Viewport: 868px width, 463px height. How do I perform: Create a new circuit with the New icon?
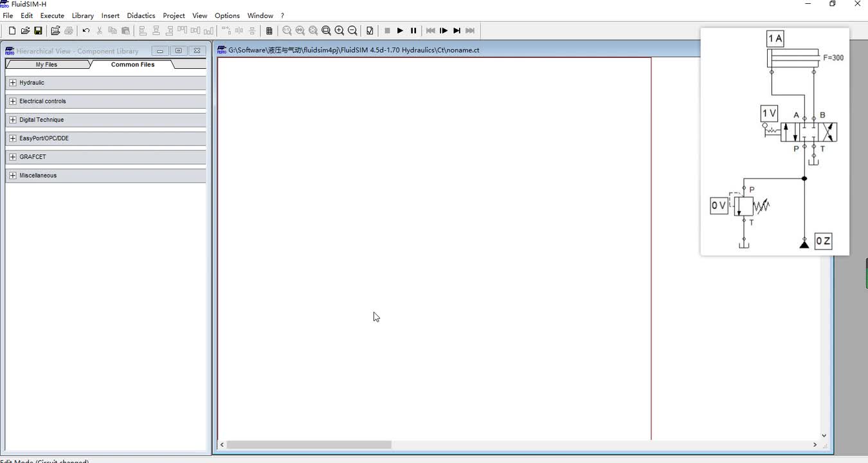point(12,31)
